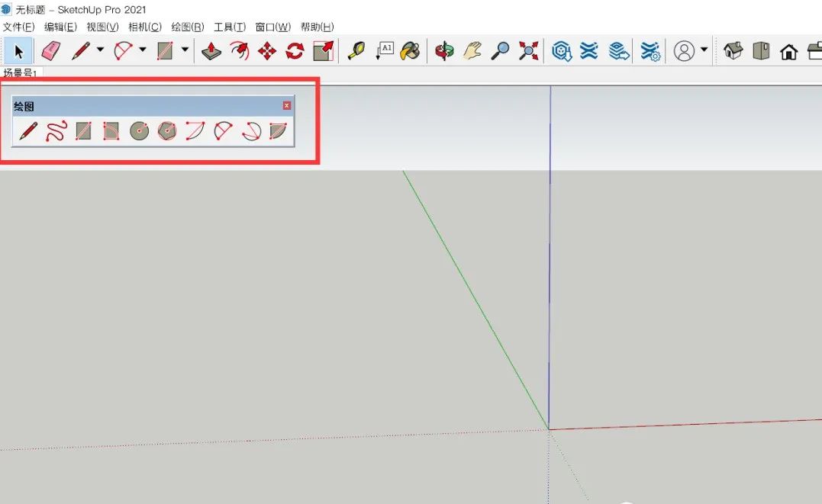The image size is (822, 504).
Task: Select Rectangle tool in 绘图 toolbar
Action: pyautogui.click(x=84, y=130)
